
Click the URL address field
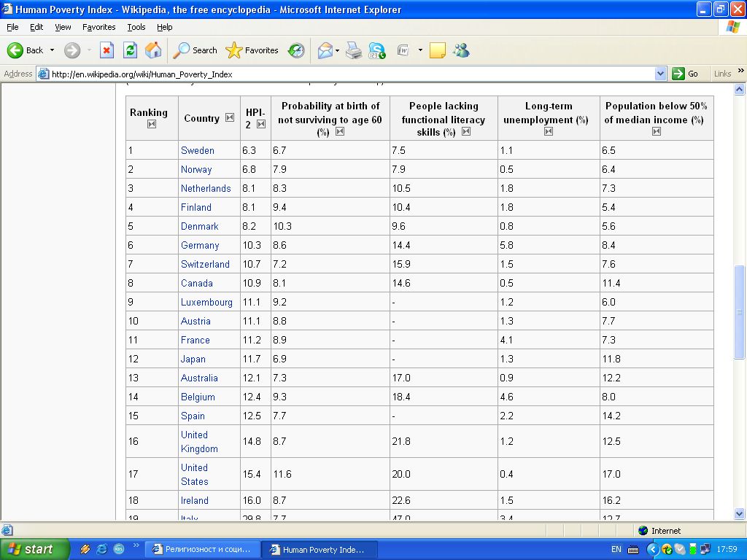350,74
